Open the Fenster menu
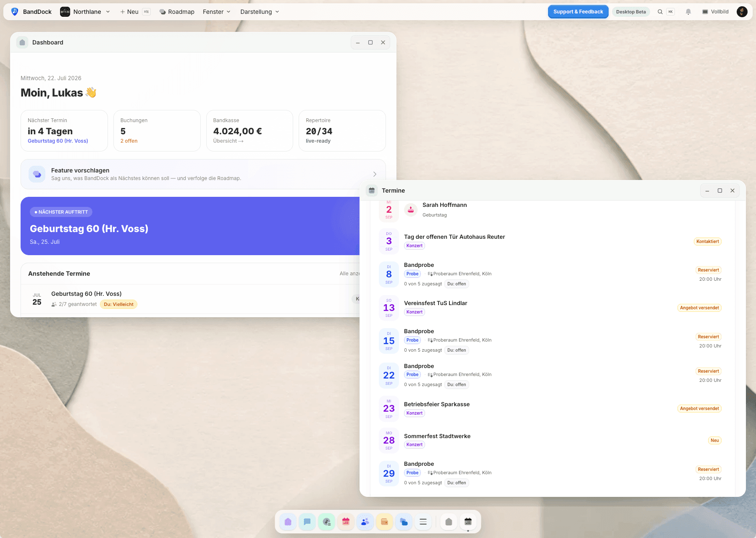The height and width of the screenshot is (538, 756). coord(216,12)
